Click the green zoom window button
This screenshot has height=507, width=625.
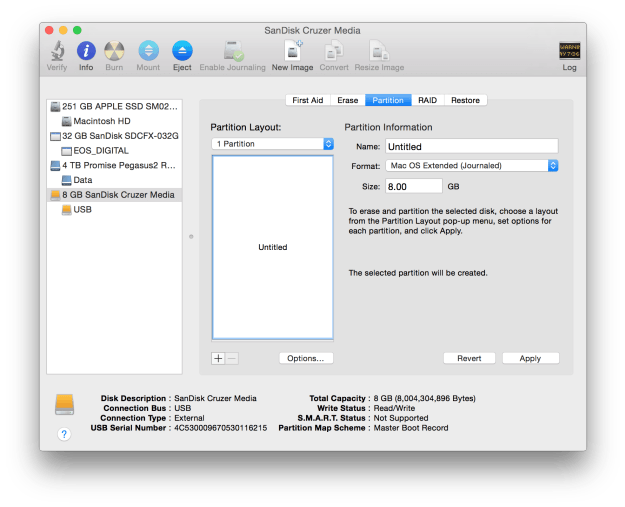click(77, 30)
